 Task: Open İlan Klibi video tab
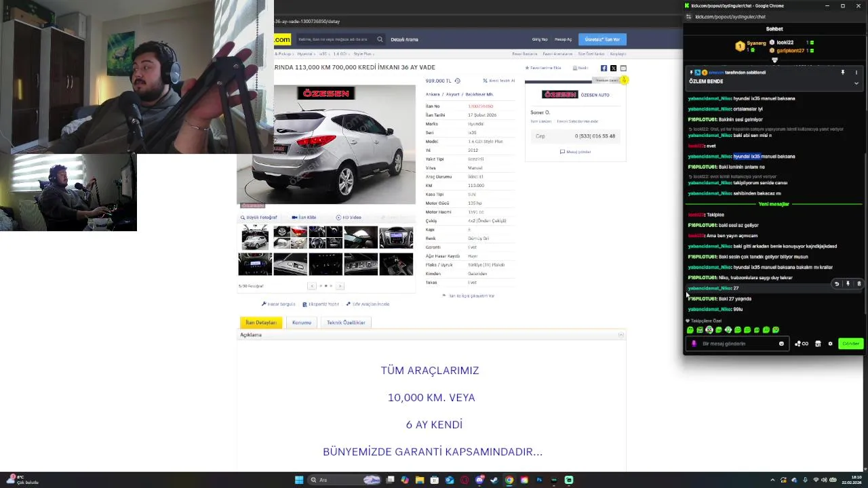point(304,218)
